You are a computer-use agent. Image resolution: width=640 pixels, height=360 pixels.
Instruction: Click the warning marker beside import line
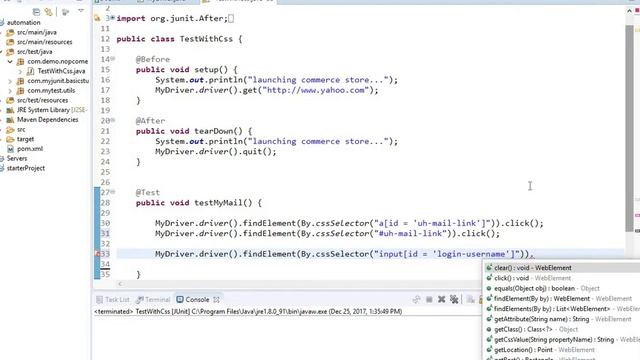(x=97, y=18)
